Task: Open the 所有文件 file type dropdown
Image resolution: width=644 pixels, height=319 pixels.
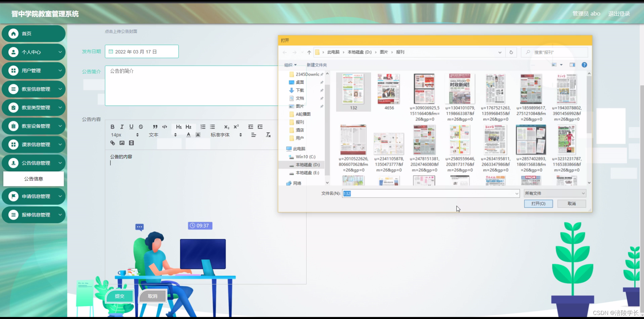Action: pos(554,193)
